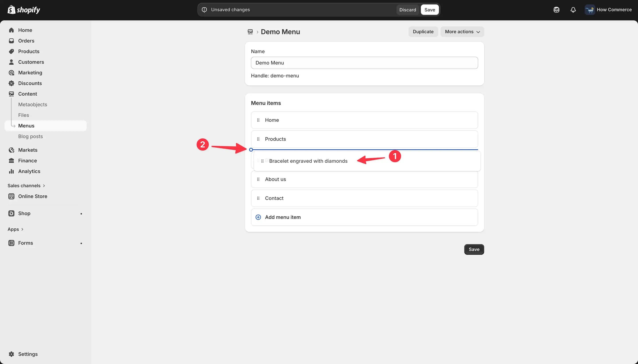The image size is (638, 364).
Task: Click the Home house icon in sidebar
Action: click(11, 30)
